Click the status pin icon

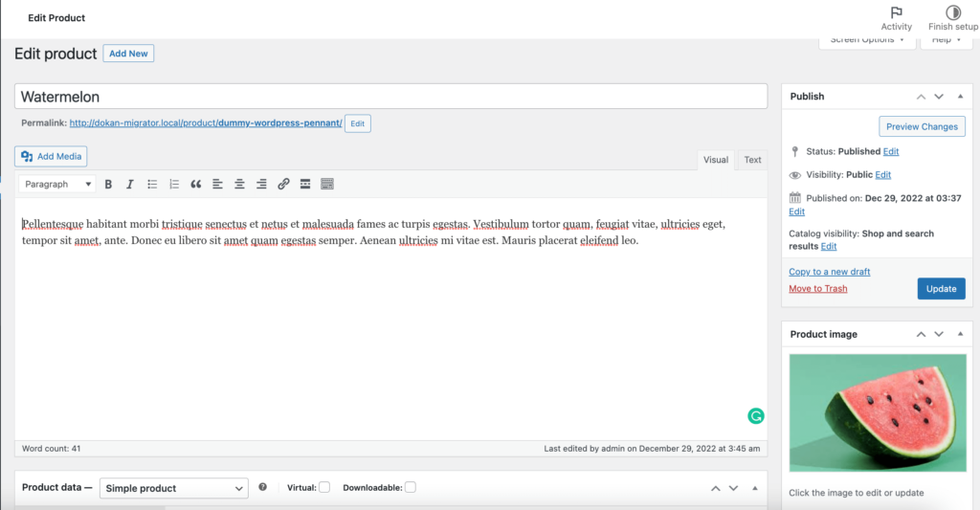794,151
